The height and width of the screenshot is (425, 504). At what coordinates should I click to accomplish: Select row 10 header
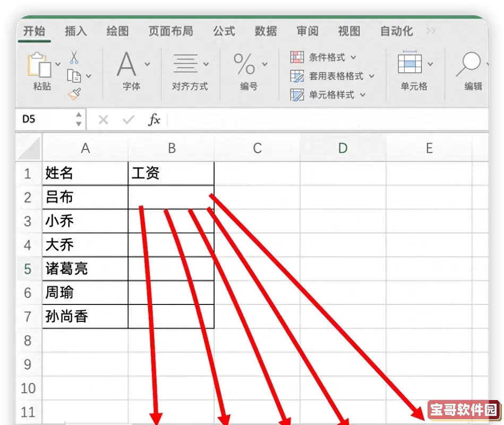28,388
